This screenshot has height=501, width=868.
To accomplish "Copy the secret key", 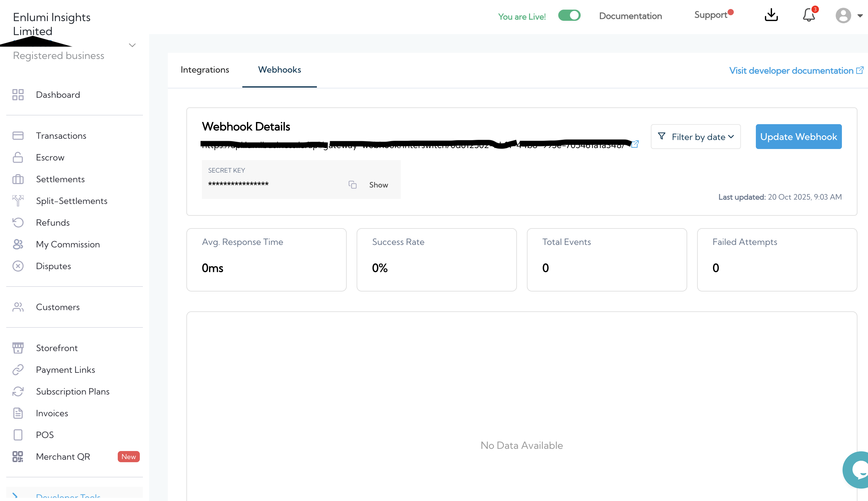I will (x=352, y=185).
